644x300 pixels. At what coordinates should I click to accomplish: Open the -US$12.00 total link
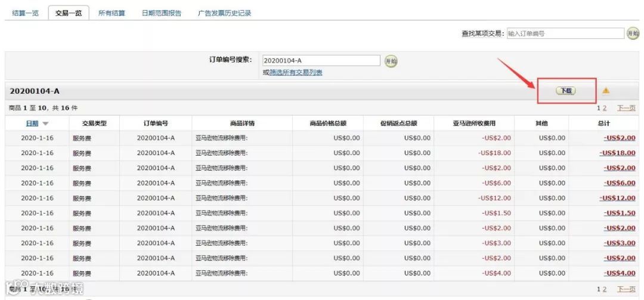(x=617, y=198)
